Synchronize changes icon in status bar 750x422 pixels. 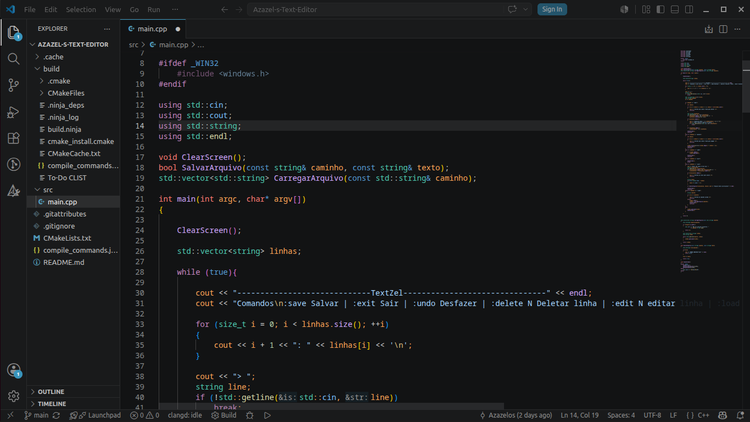click(x=56, y=415)
